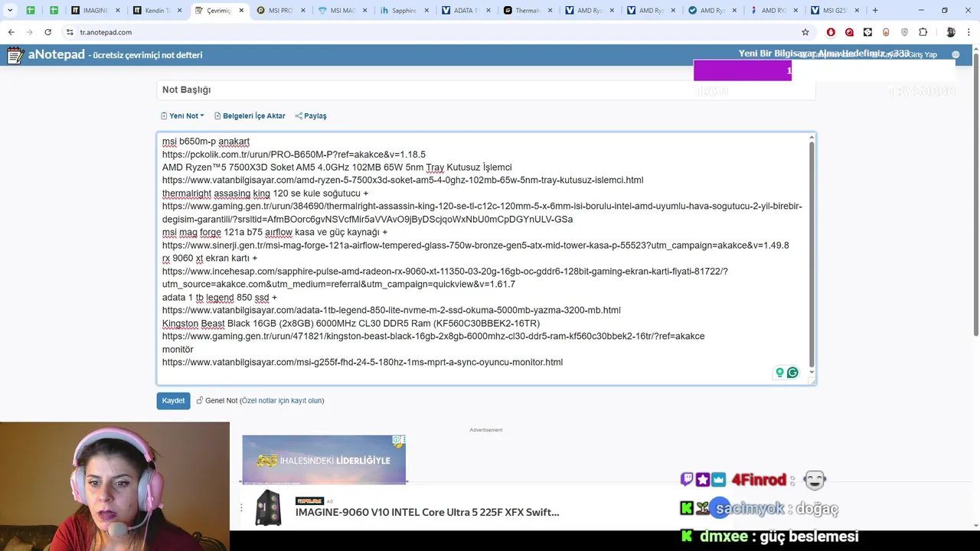
Task: Click the grey shield extension icon
Action: click(904, 32)
